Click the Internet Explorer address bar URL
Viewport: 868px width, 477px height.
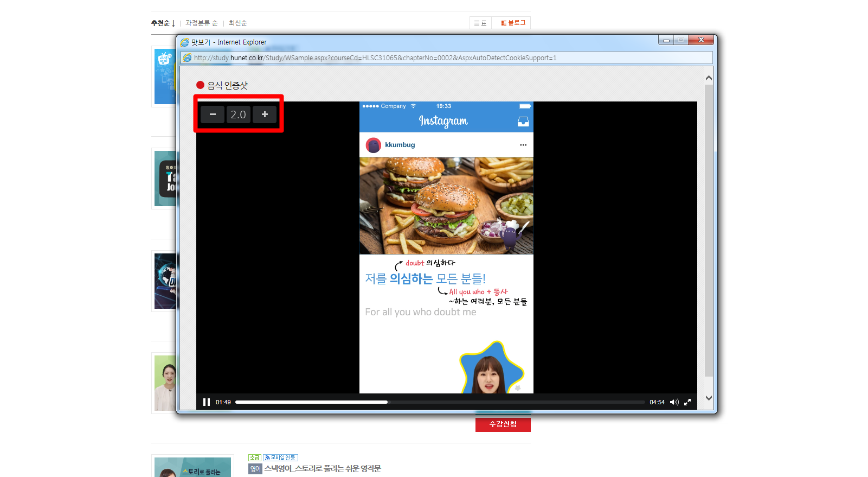[x=375, y=58]
